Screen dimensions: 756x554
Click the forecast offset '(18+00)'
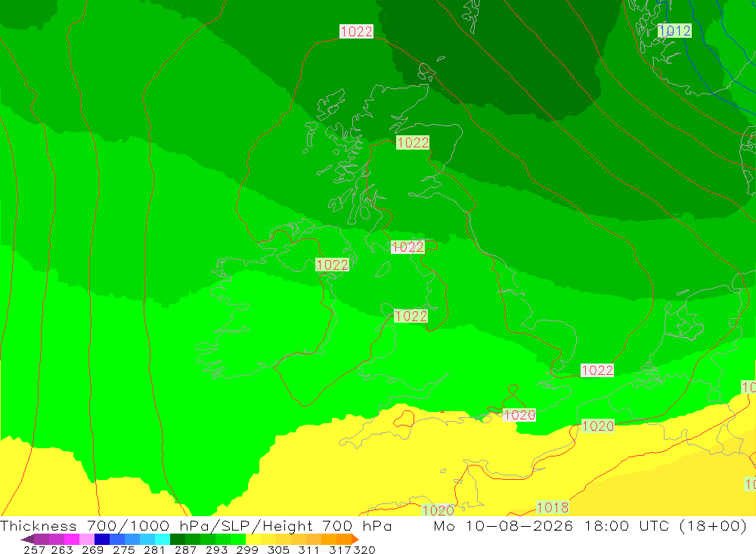pyautogui.click(x=713, y=526)
